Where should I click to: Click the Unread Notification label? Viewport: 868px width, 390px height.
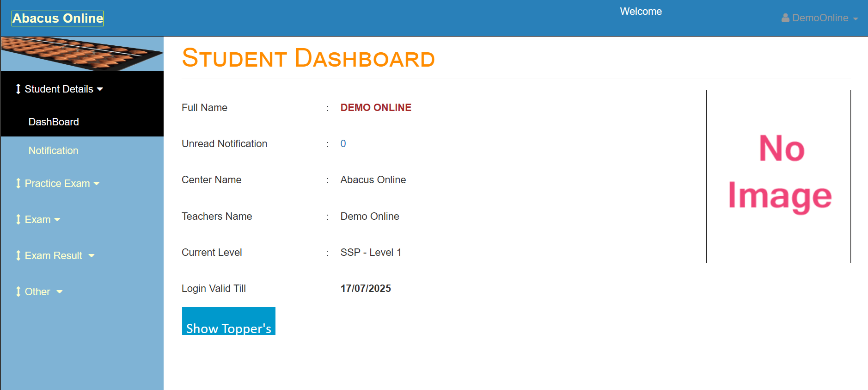(x=224, y=144)
